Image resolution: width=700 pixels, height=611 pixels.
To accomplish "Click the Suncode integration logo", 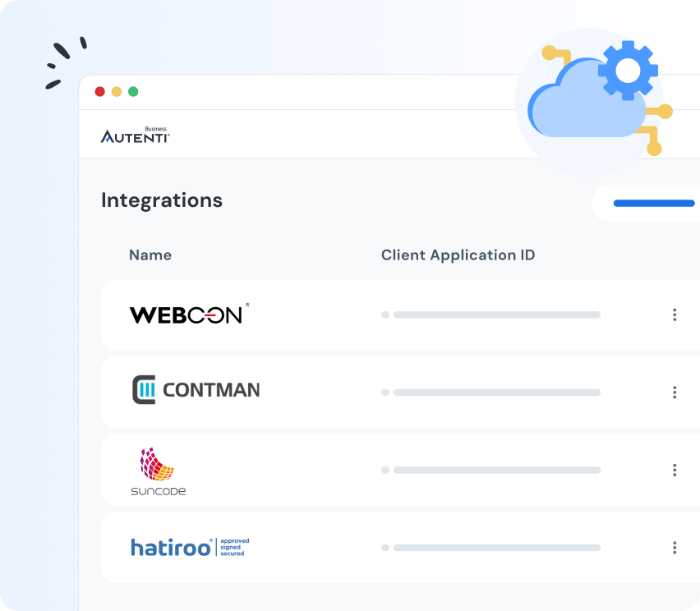I will coord(158,471).
